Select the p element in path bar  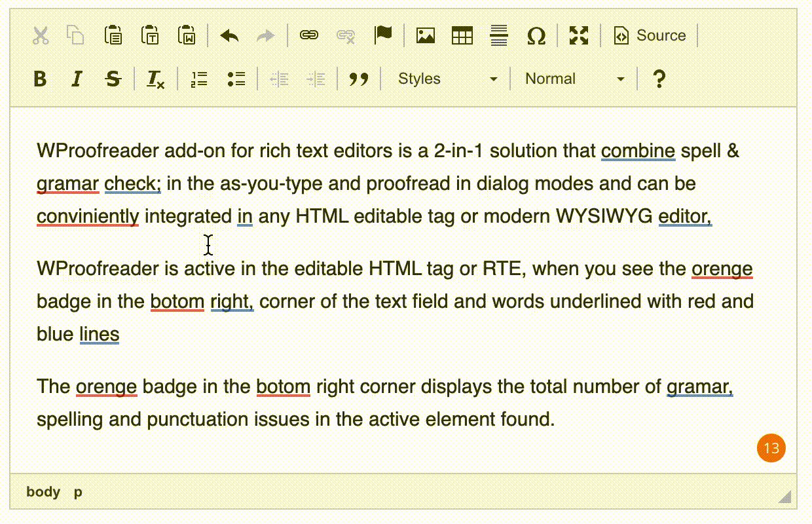click(78, 492)
